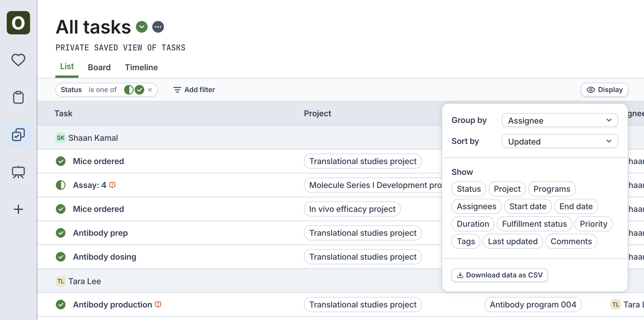The image size is (644, 320).
Task: Open the three-dot more options menu
Action: pyautogui.click(x=158, y=27)
